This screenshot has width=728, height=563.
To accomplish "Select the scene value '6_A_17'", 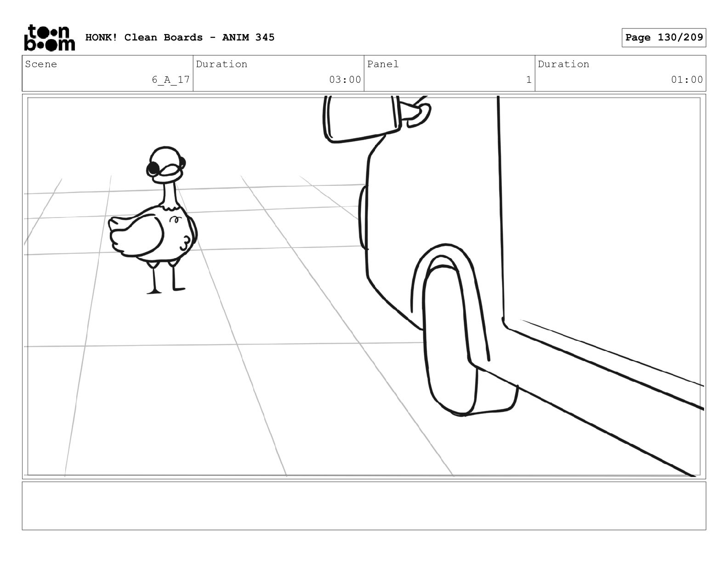I will 171,80.
